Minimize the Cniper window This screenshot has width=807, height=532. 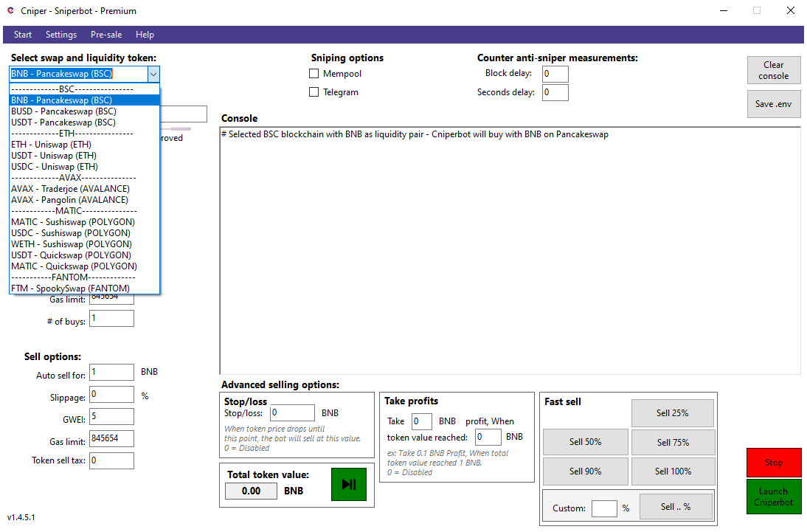[x=724, y=10]
